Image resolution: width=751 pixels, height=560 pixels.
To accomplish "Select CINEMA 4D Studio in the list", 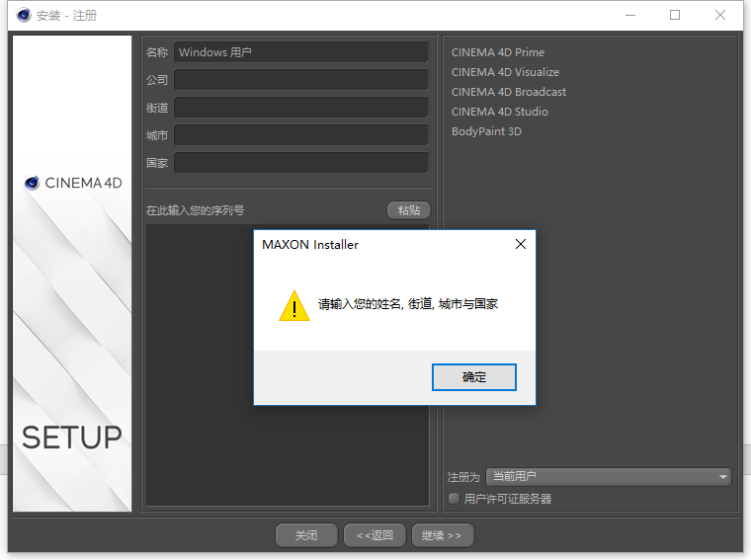I will (500, 112).
